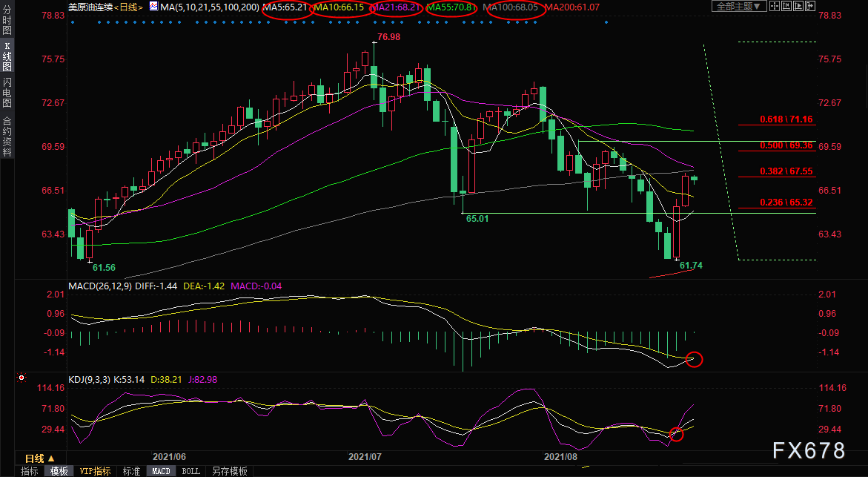Screen dimensions: 868x477
Task: Click the 76.98 high price label
Action: point(388,37)
